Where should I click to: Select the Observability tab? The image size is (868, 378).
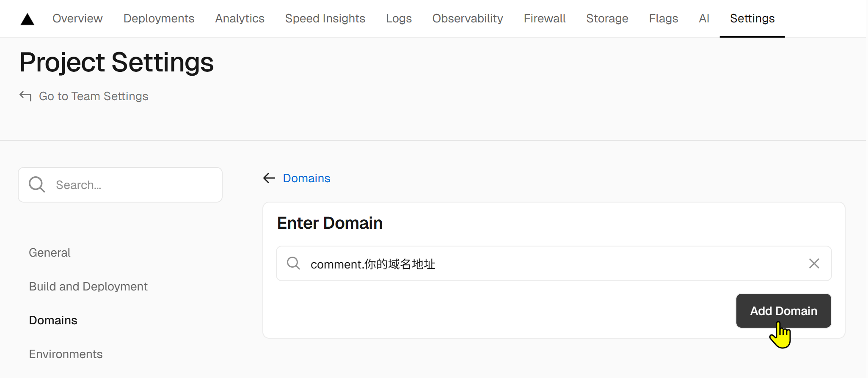click(x=468, y=19)
